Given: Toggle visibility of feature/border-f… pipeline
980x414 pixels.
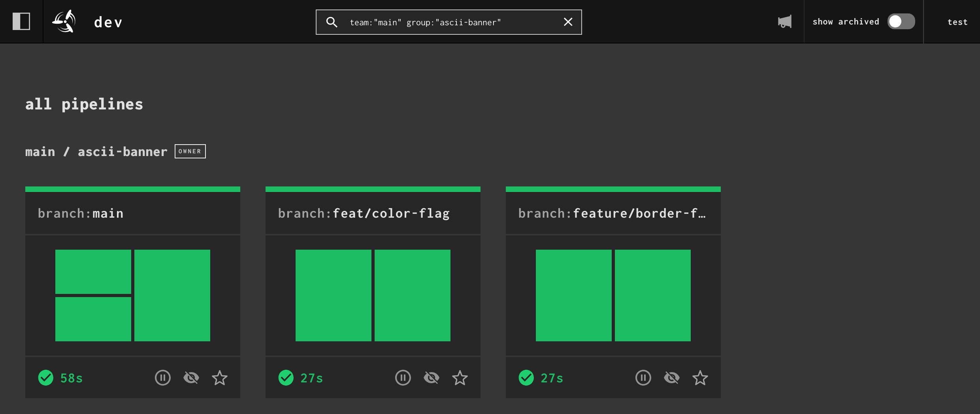Looking at the screenshot, I should (672, 378).
